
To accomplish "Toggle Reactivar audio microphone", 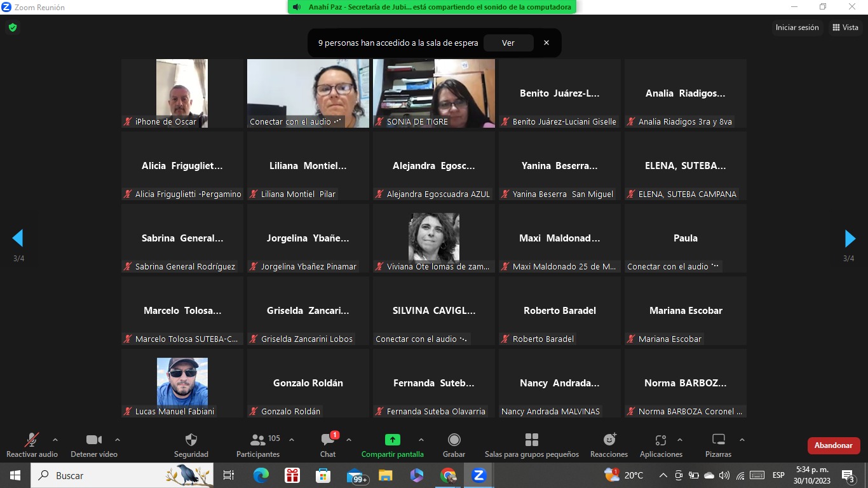I will pos(31,440).
